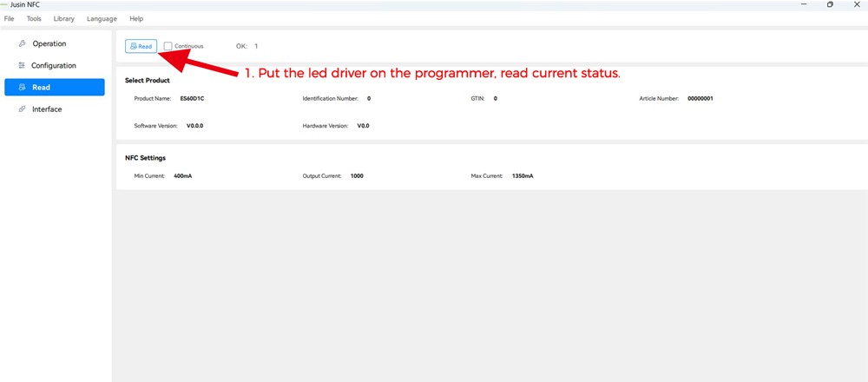
Task: Click the Article Number value 00000001
Action: click(x=700, y=99)
